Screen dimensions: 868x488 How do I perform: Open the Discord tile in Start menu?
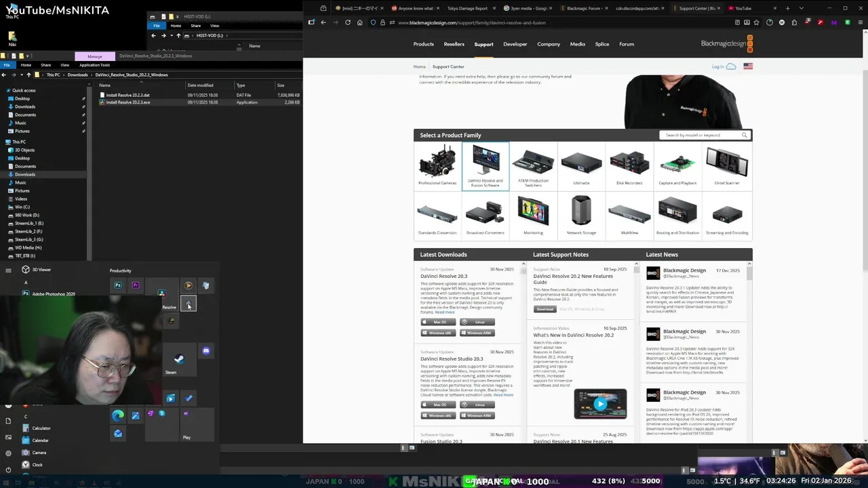click(206, 351)
